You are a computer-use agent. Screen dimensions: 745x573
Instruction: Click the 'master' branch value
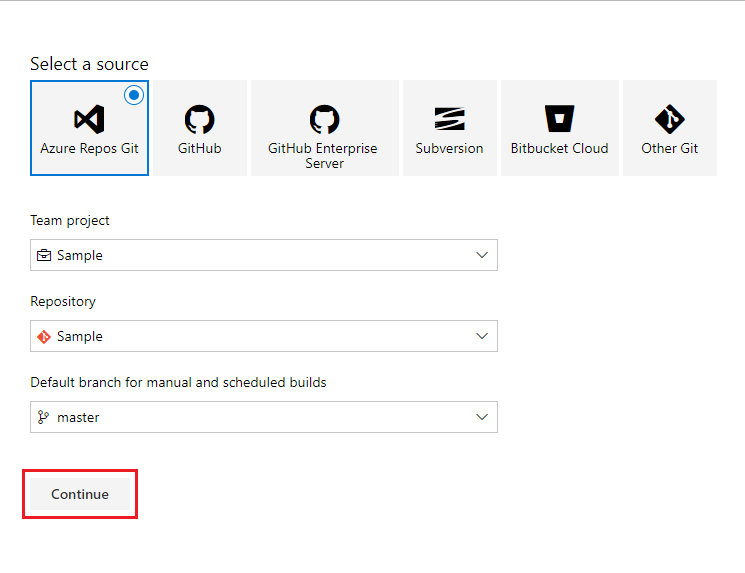pyautogui.click(x=78, y=418)
